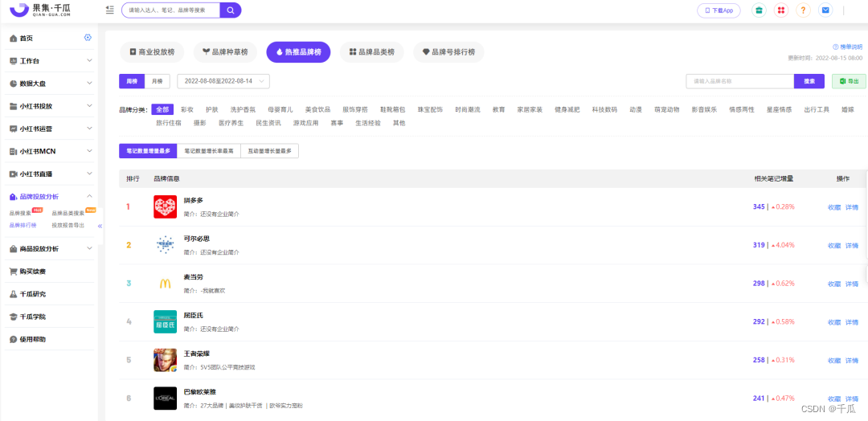Open 品牌搜索 submenu item
Viewport: 868px width, 421px height.
click(x=20, y=213)
